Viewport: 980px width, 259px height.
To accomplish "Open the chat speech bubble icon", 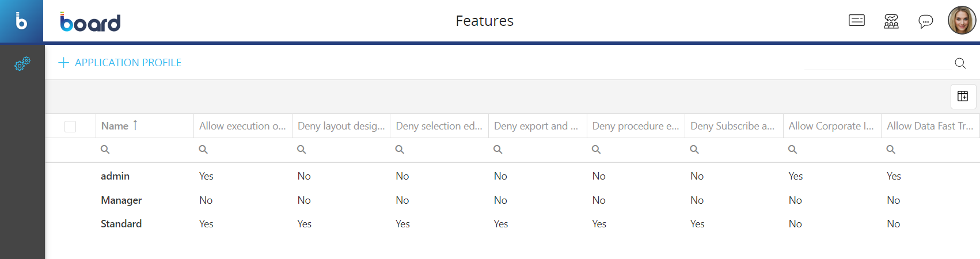I will pyautogui.click(x=925, y=22).
